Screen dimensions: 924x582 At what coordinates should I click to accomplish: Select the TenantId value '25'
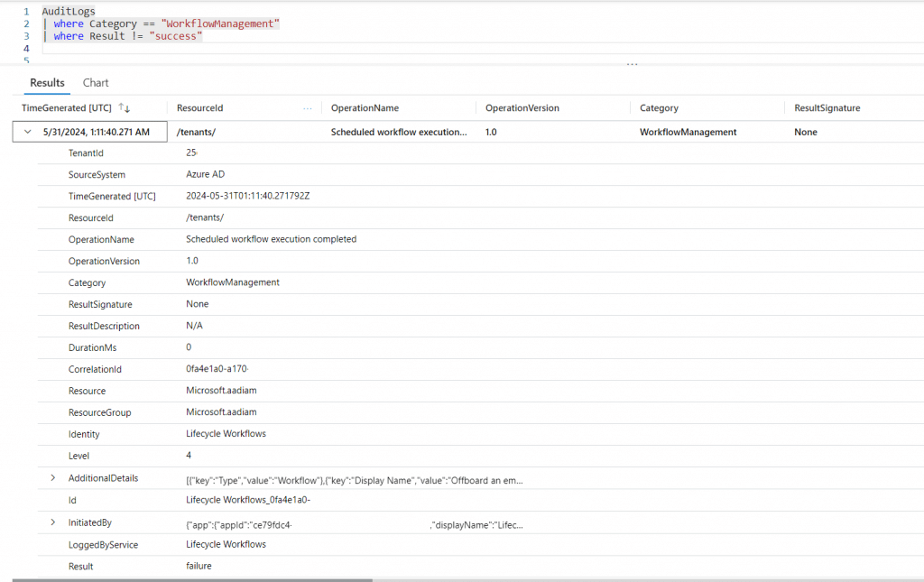click(x=191, y=152)
